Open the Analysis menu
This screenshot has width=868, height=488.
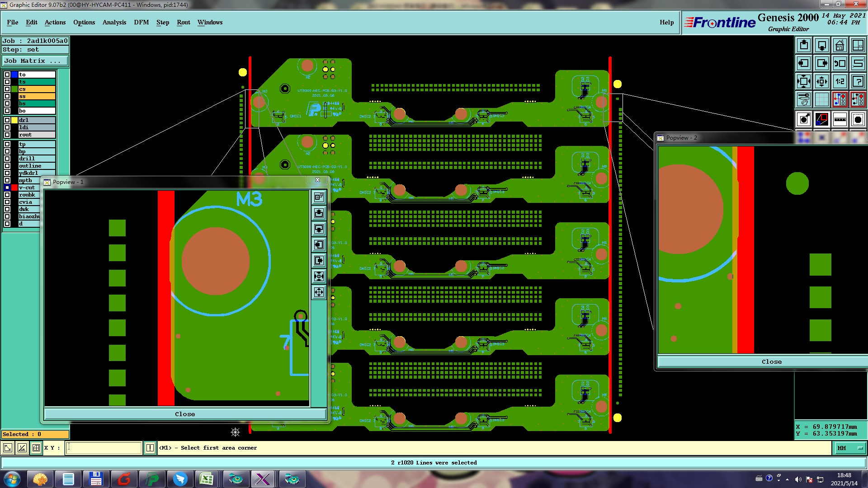point(114,22)
